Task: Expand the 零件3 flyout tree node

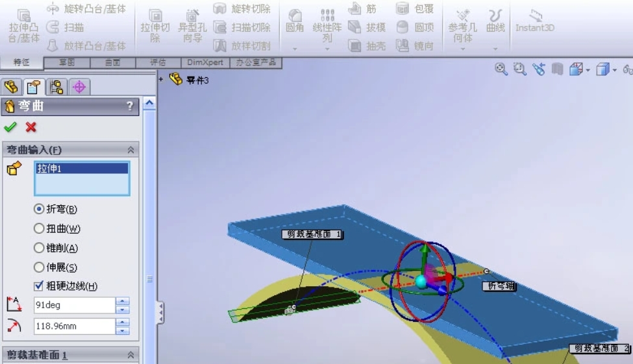Action: 160,79
